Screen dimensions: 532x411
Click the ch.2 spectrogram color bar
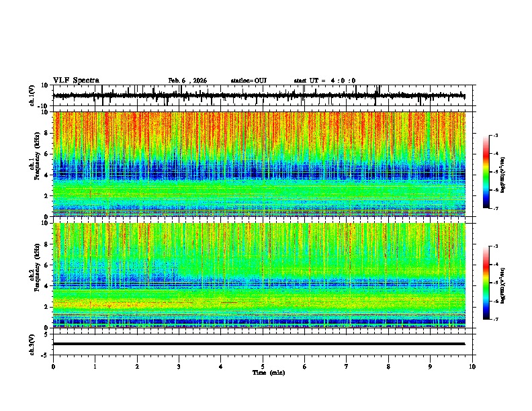tap(486, 283)
